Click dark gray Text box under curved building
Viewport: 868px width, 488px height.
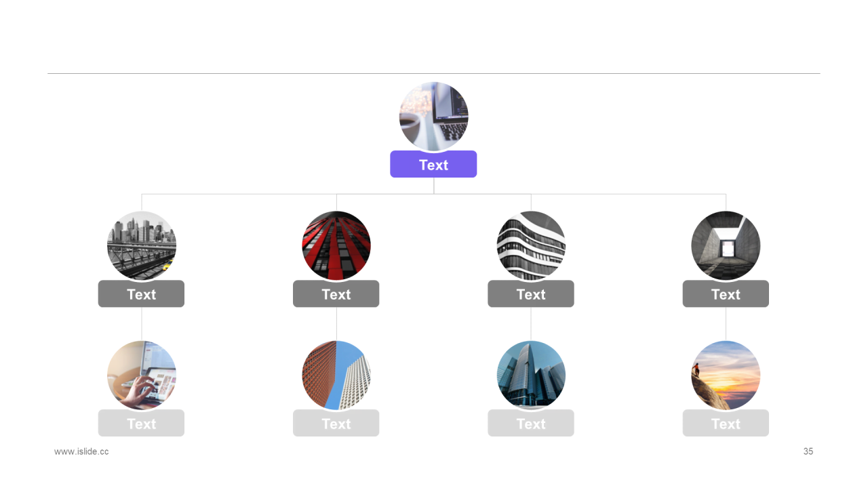coord(531,293)
